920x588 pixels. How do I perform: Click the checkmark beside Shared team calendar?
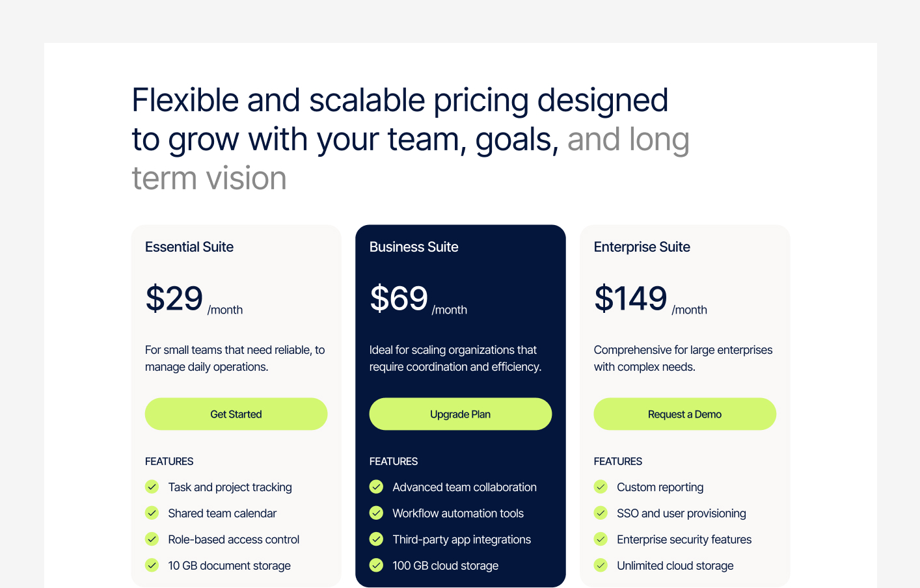pyautogui.click(x=152, y=513)
